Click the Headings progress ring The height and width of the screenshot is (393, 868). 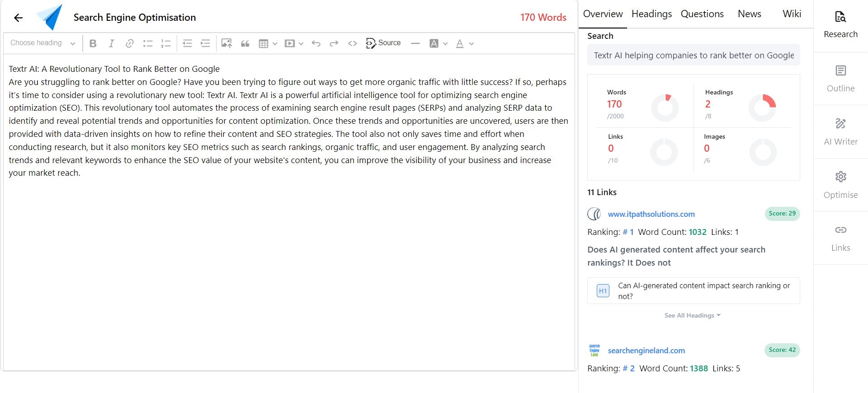762,108
